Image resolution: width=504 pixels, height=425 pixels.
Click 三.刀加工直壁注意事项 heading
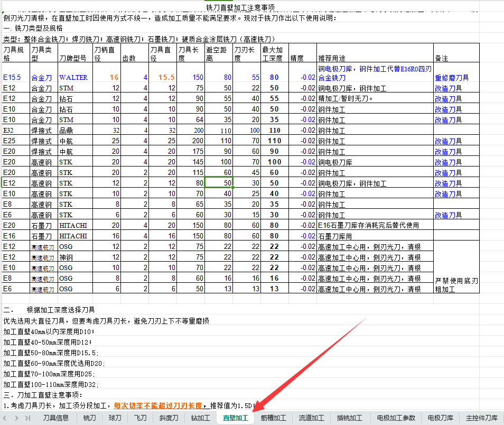click(x=43, y=395)
